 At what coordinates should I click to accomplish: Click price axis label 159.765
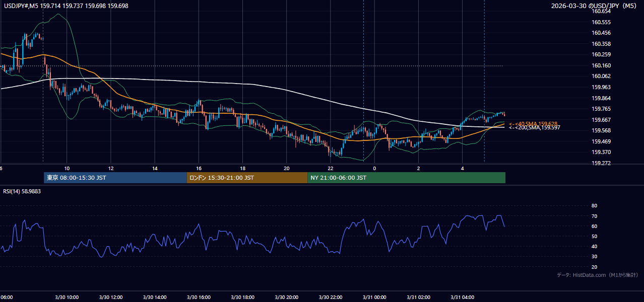tap(601, 109)
